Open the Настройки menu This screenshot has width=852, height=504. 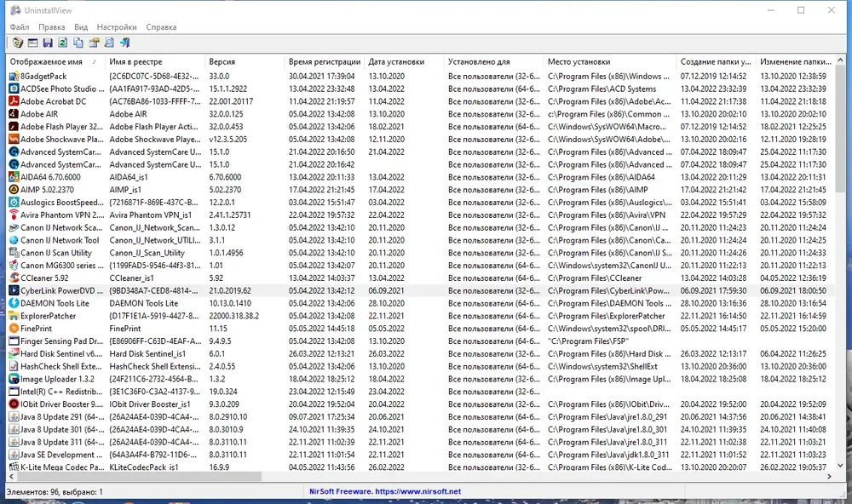(117, 26)
